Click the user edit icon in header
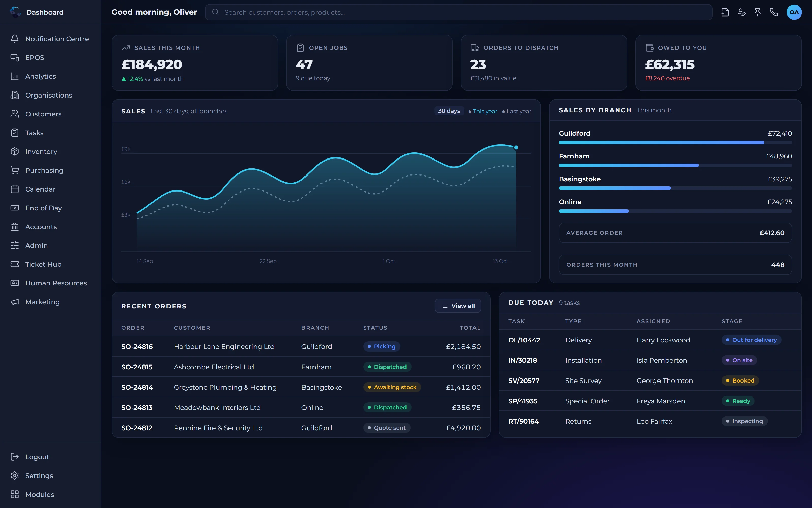Image resolution: width=812 pixels, height=508 pixels. [741, 12]
